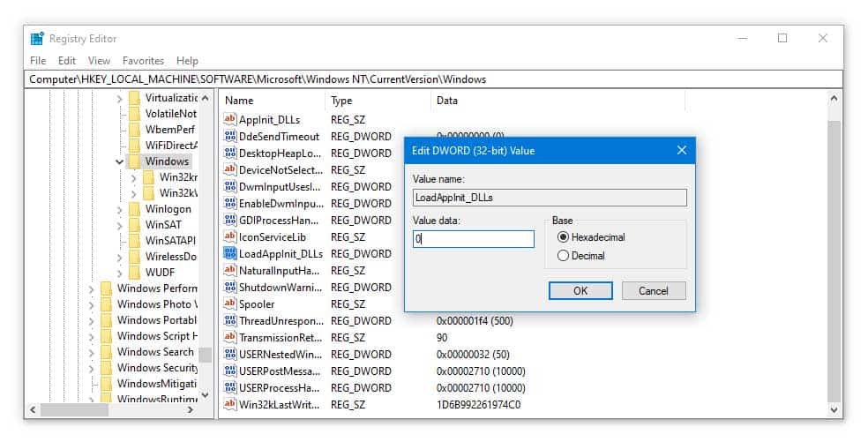Click the DdeSendTimeout DWORD icon
Viewport: 868px width, 442px height.
pyautogui.click(x=229, y=136)
